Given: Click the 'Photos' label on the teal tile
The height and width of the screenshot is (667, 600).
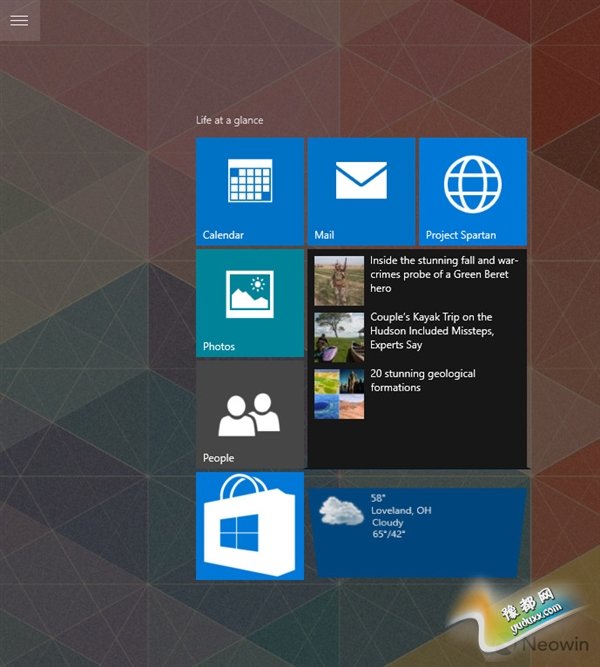Looking at the screenshot, I should (x=219, y=347).
